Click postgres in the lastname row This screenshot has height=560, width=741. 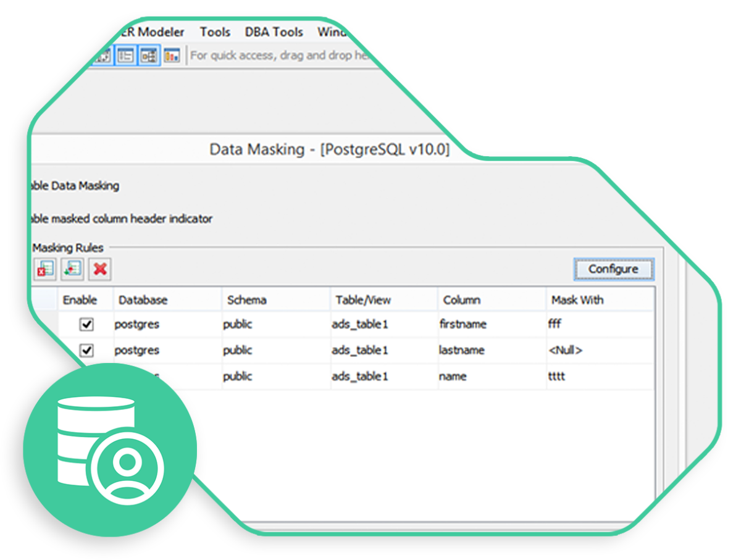pyautogui.click(x=137, y=350)
